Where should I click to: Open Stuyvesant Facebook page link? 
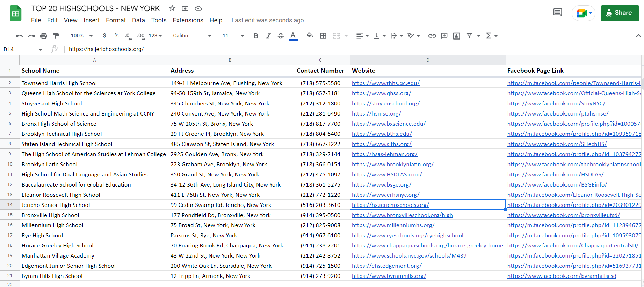pyautogui.click(x=556, y=103)
